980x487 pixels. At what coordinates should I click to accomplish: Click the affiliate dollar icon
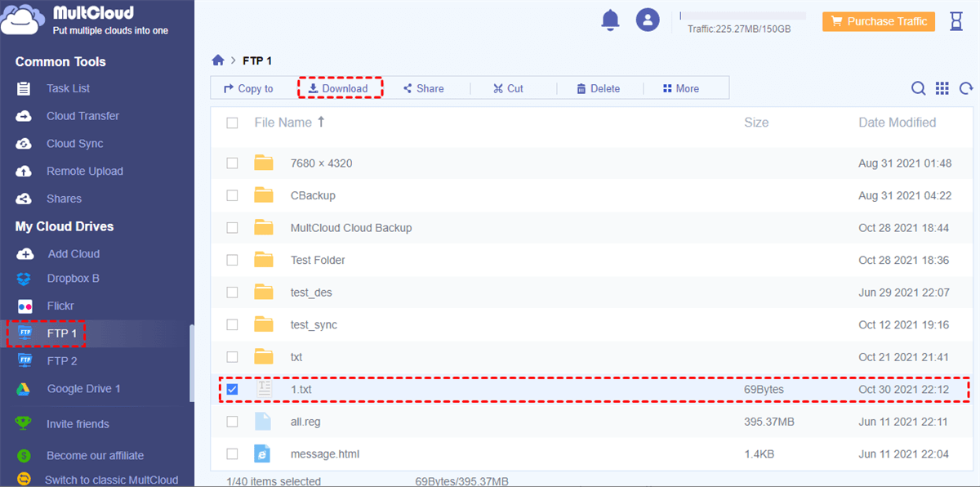pyautogui.click(x=24, y=455)
